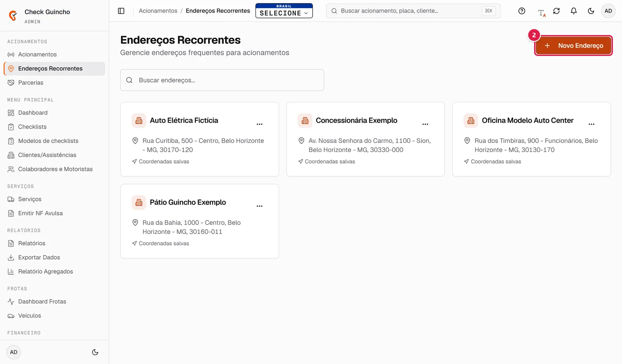Go to Acionamentos breadcrumb link
Screen dimensions: 622x364
tap(158, 11)
